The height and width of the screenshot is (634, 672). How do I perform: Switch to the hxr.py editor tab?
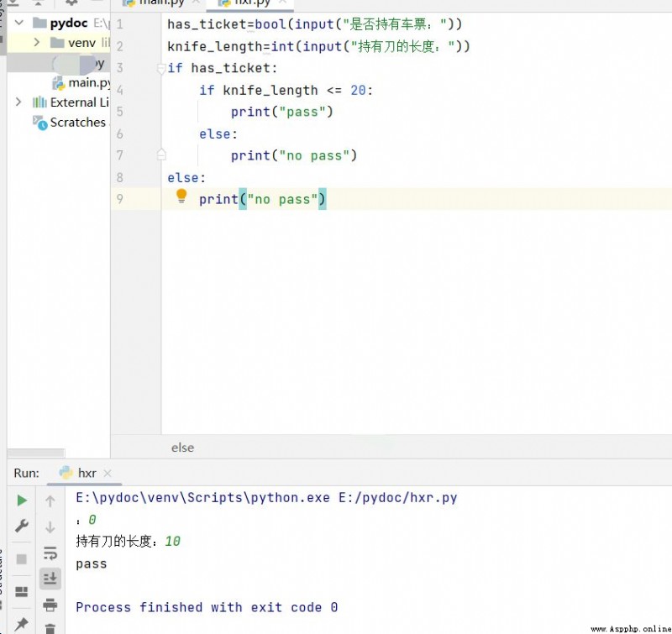(x=252, y=3)
